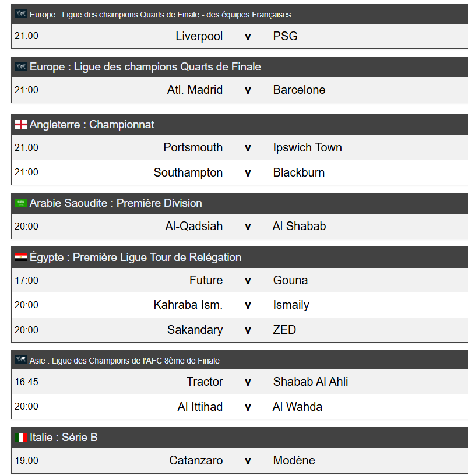This screenshot has height=476, width=468.
Task: Click the globe icon beside Quarts de Finale - des équipes Françaises
Action: click(x=21, y=14)
